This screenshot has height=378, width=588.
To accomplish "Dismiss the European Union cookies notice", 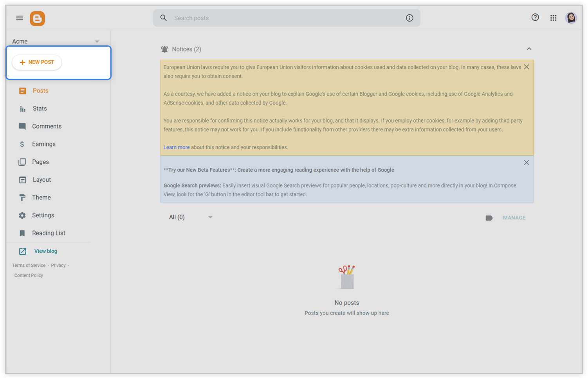I will (x=527, y=67).
